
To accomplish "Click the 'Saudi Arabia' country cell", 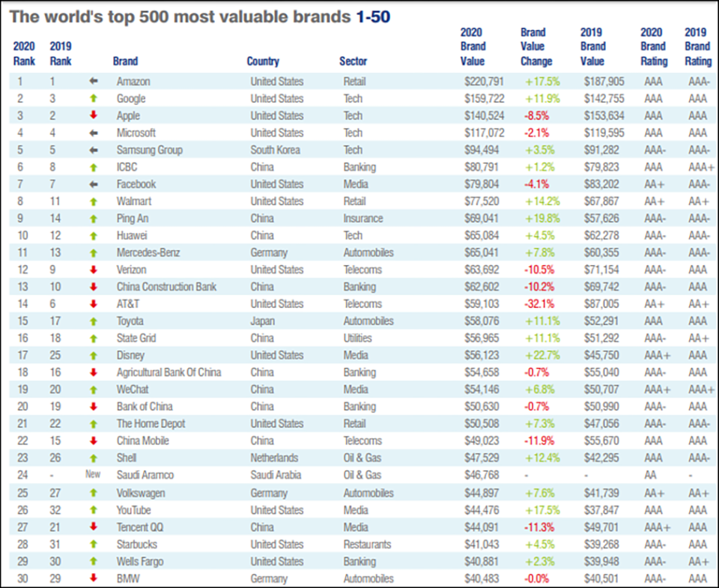I will pos(276,475).
